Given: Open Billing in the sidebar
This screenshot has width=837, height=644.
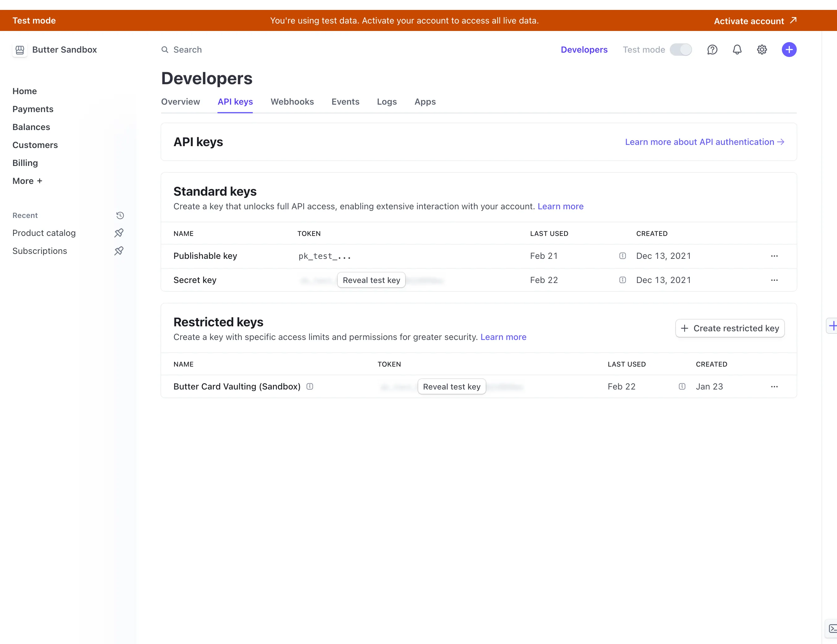Looking at the screenshot, I should pyautogui.click(x=25, y=163).
